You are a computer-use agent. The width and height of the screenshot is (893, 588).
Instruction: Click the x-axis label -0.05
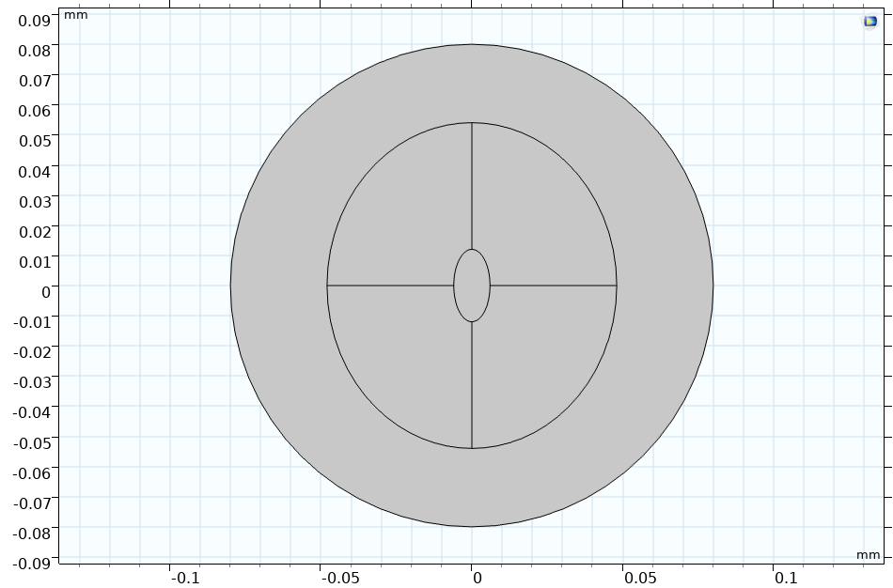340,579
